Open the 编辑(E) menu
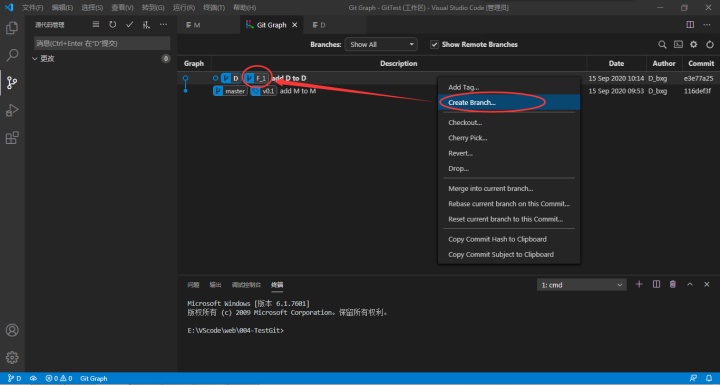Image resolution: width=720 pixels, height=385 pixels. tap(62, 8)
